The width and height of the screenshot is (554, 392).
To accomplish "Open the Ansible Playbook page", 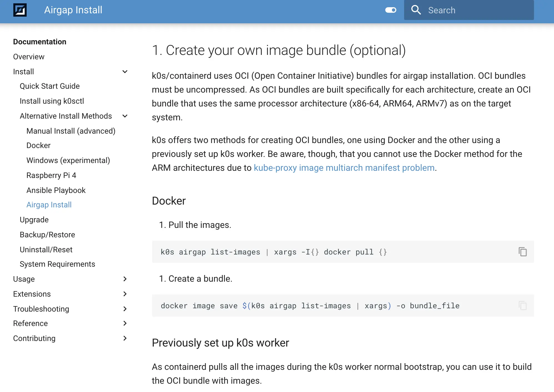I will 56,190.
